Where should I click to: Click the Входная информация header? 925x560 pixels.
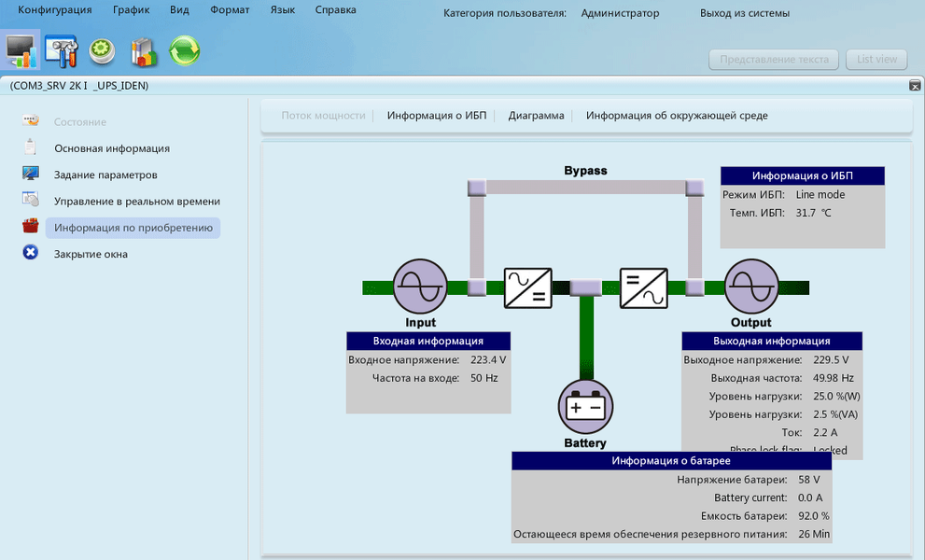pyautogui.click(x=428, y=341)
